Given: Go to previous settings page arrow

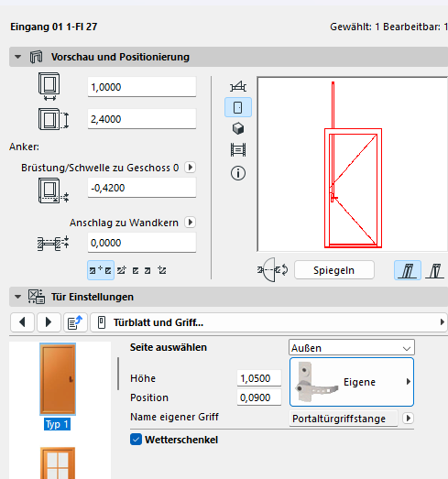Looking at the screenshot, I should tap(22, 322).
